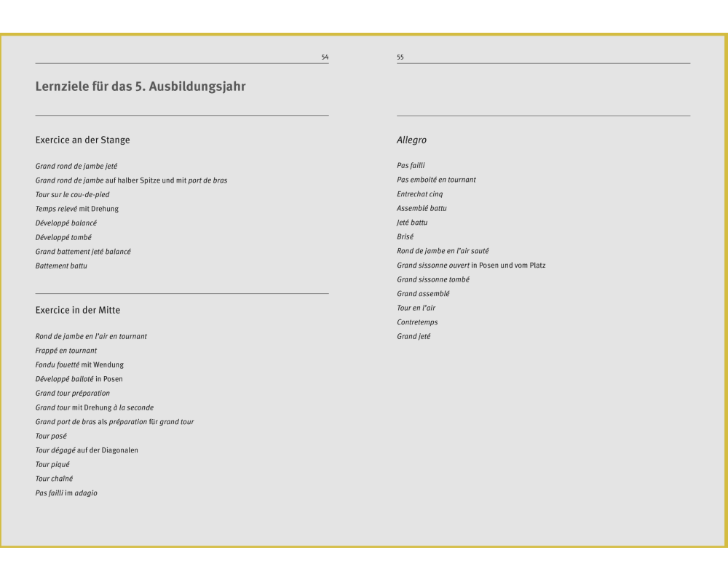This screenshot has height=582, width=728.
Task: Click page number 55
Action: (x=400, y=57)
